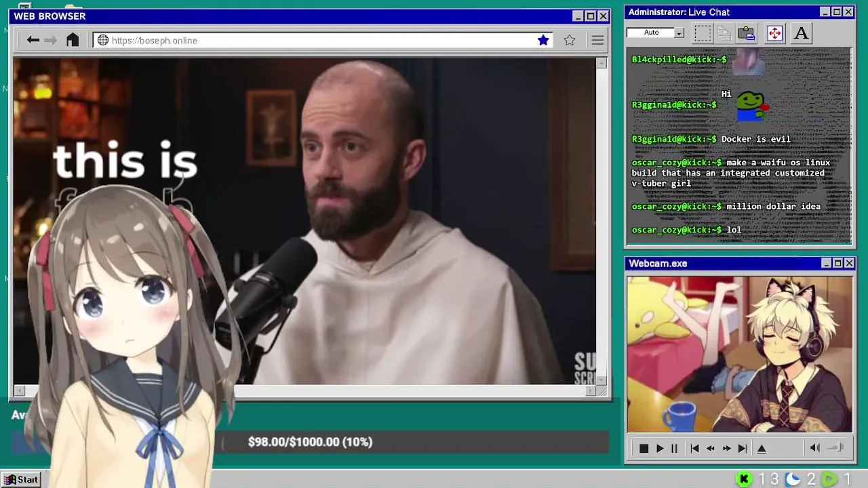Click the $98.00/$1000.00 donation progress bar
Viewport: 868px width, 488px height.
click(x=311, y=442)
